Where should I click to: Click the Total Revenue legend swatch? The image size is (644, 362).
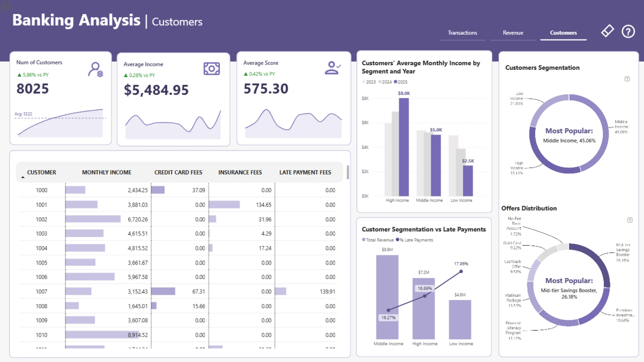pos(364,240)
